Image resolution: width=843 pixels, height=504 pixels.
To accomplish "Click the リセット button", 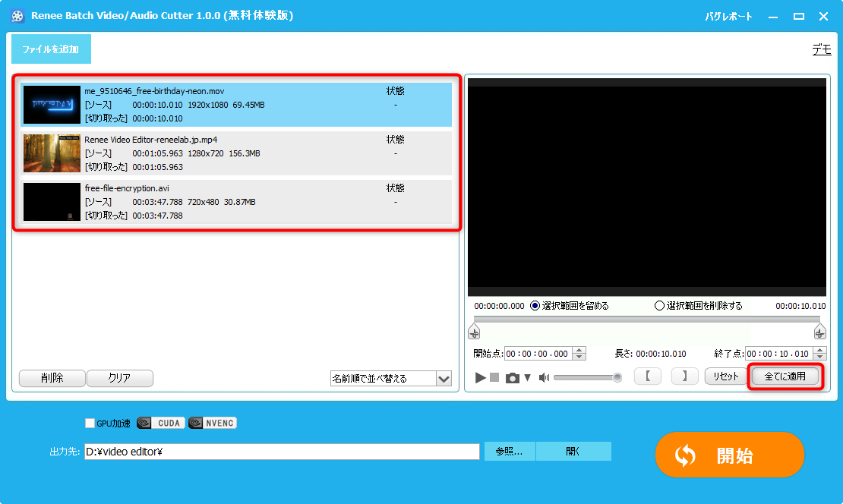I will 726,376.
